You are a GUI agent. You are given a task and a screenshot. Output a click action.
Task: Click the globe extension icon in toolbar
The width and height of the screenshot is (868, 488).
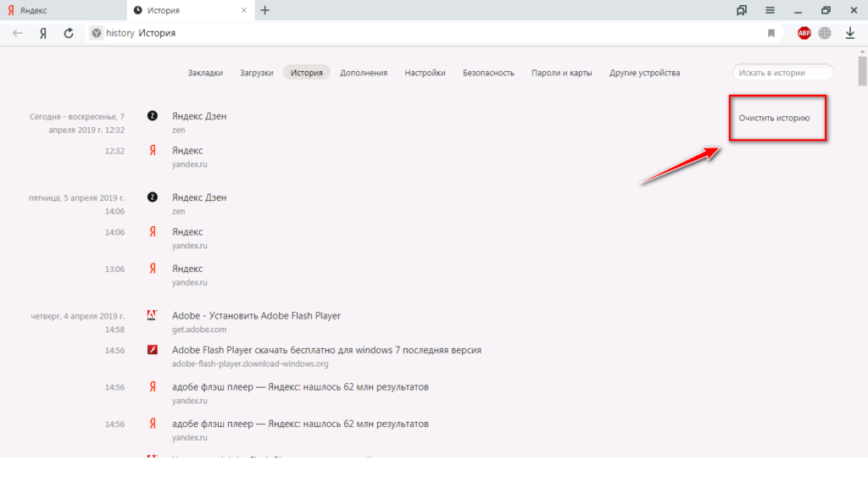point(825,33)
